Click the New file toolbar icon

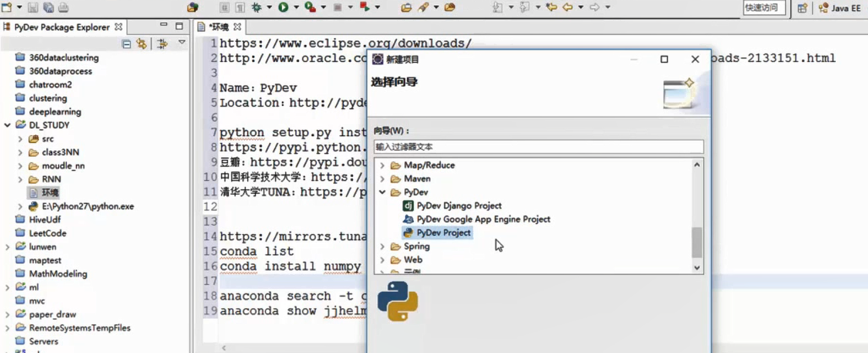(x=7, y=7)
